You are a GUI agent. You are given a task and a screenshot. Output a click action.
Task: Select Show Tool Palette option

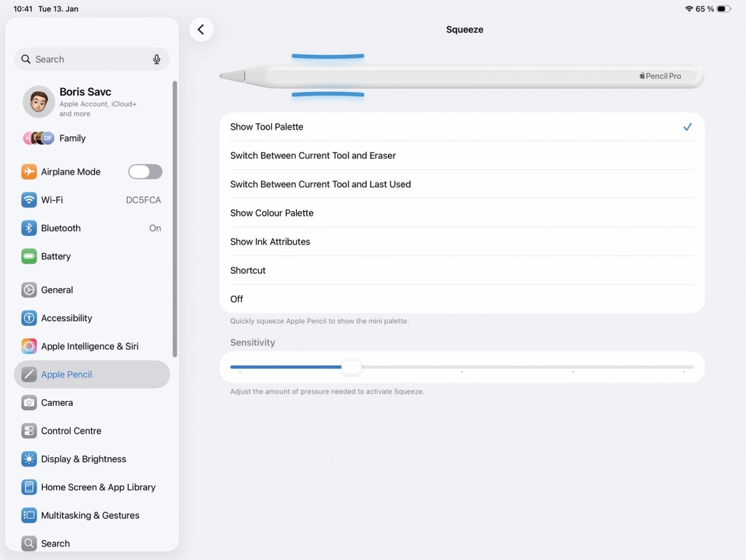pyautogui.click(x=462, y=127)
